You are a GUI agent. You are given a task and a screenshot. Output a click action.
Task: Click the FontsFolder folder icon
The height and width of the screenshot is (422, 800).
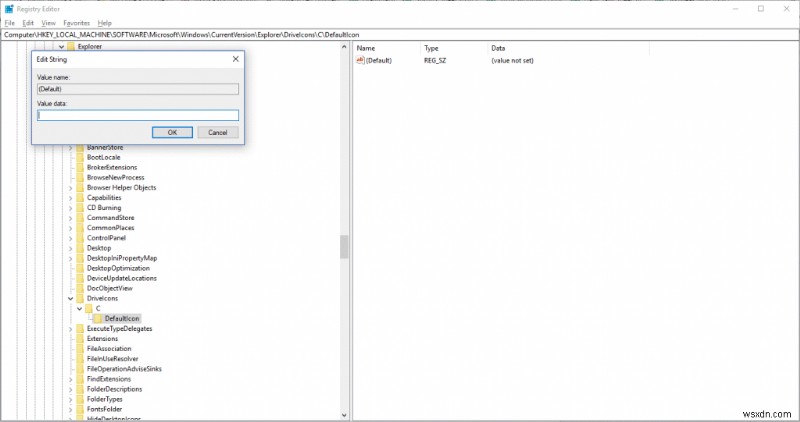tap(80, 409)
